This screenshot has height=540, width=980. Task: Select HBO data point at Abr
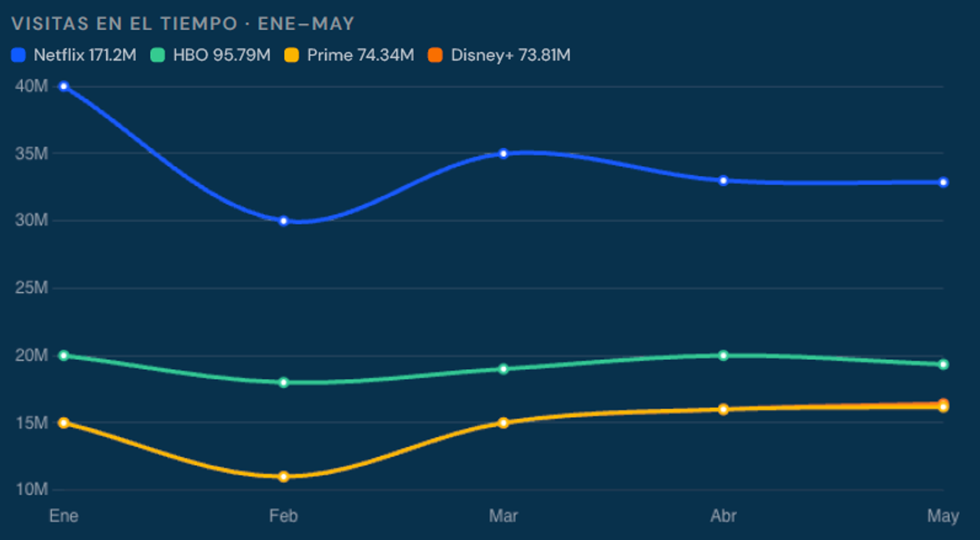coord(723,356)
